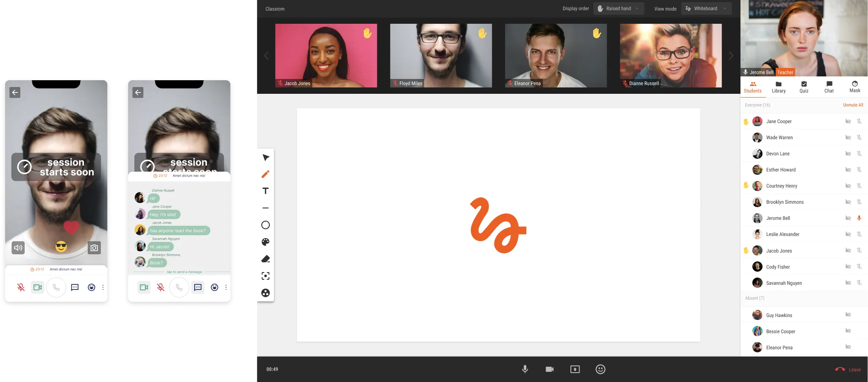Image resolution: width=868 pixels, height=382 pixels.
Task: Toggle Wade Warren's camera
Action: coord(848,138)
